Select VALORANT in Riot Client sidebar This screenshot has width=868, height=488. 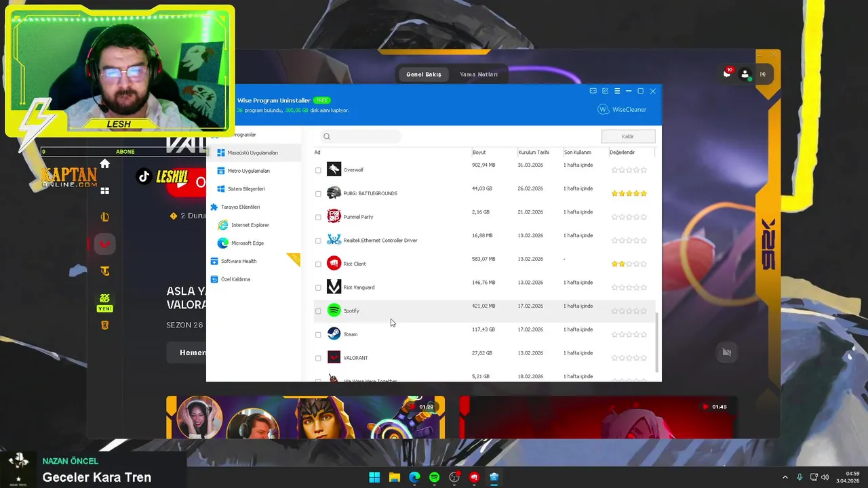pyautogui.click(x=104, y=244)
